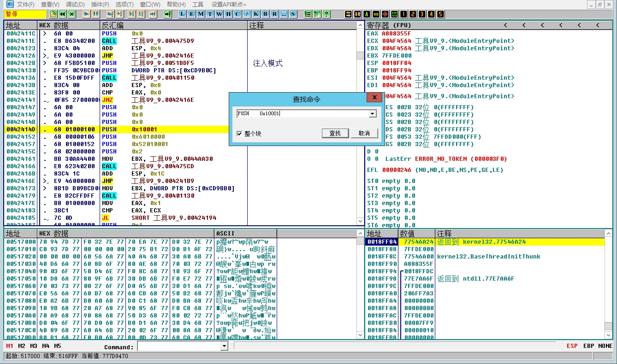Switch to EBP stack mode toggle
Viewport: 617px width, 364px height.
click(588, 346)
